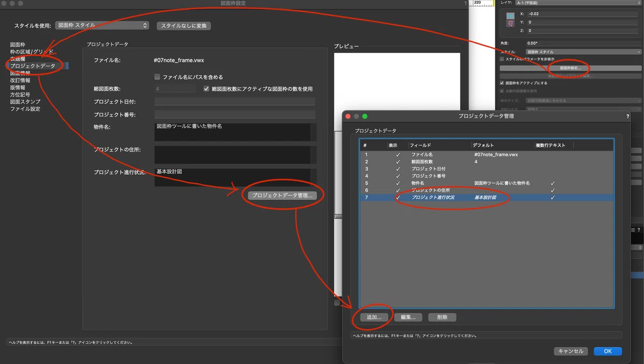This screenshot has width=644, height=364.
Task: Click プロジェクトの住所 text area
Action: pyautogui.click(x=232, y=154)
